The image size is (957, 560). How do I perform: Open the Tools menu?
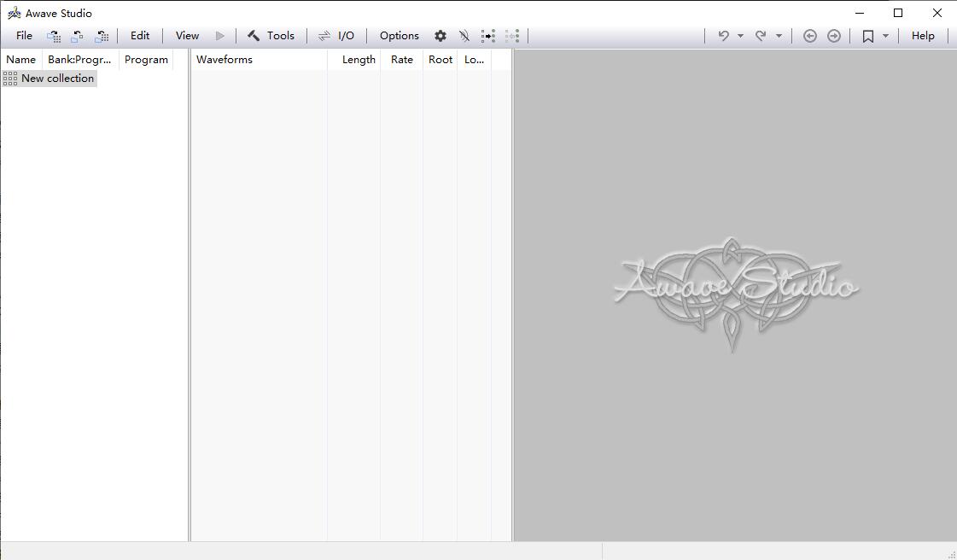(x=271, y=36)
